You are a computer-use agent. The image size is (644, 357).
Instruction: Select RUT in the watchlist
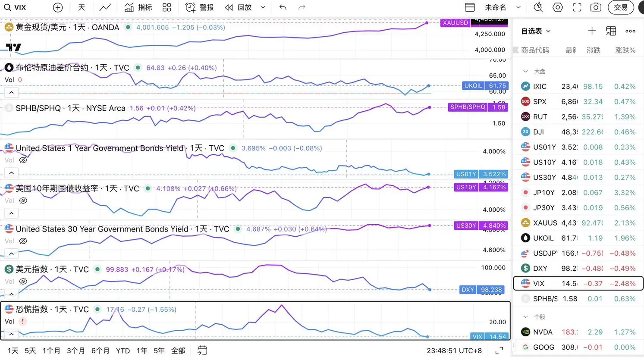click(x=578, y=117)
